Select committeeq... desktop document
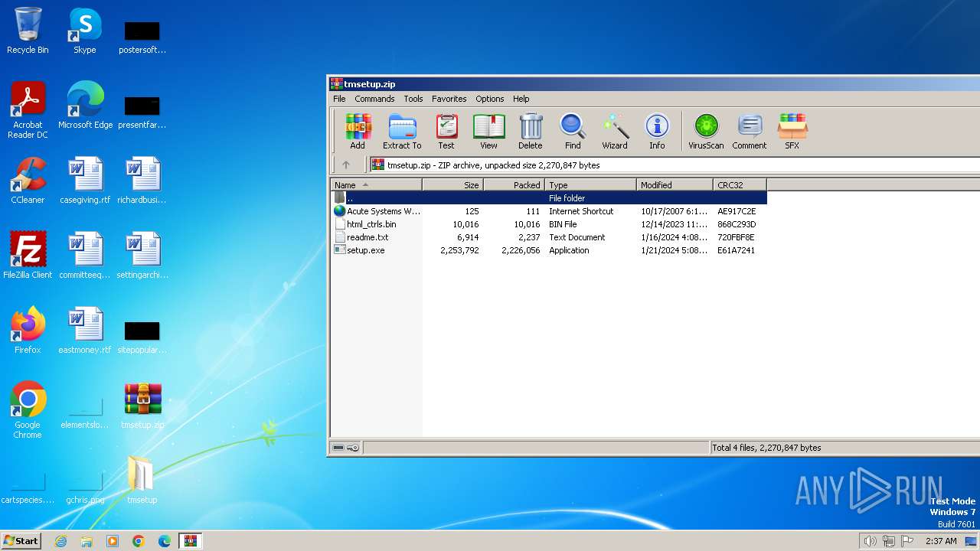The width and height of the screenshot is (980, 551). click(85, 256)
